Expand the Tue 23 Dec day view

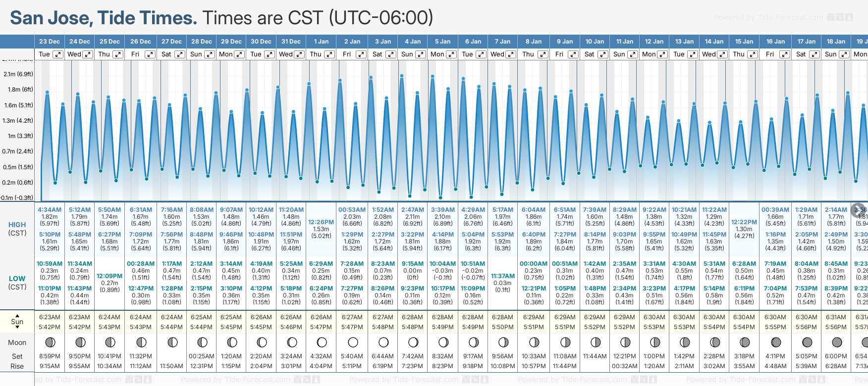point(58,54)
